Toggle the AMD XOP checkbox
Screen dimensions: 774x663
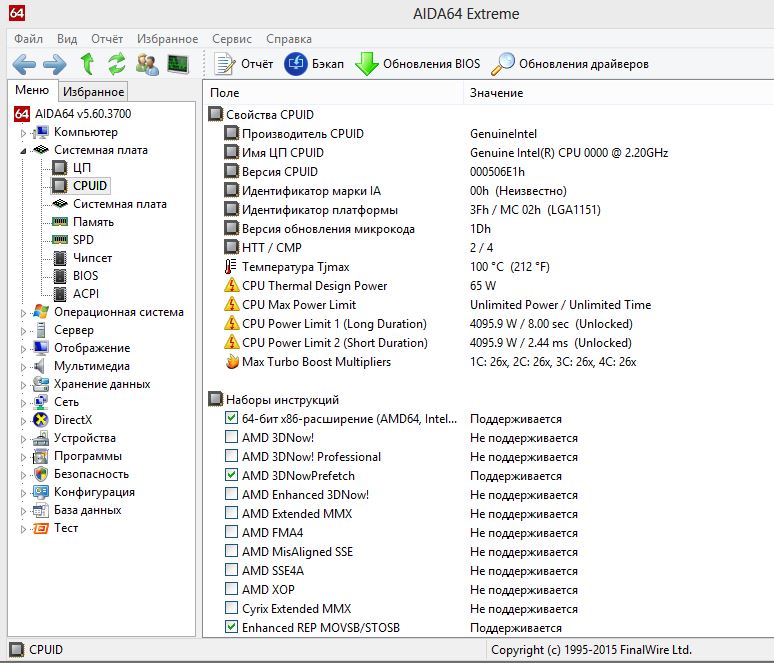click(x=231, y=588)
